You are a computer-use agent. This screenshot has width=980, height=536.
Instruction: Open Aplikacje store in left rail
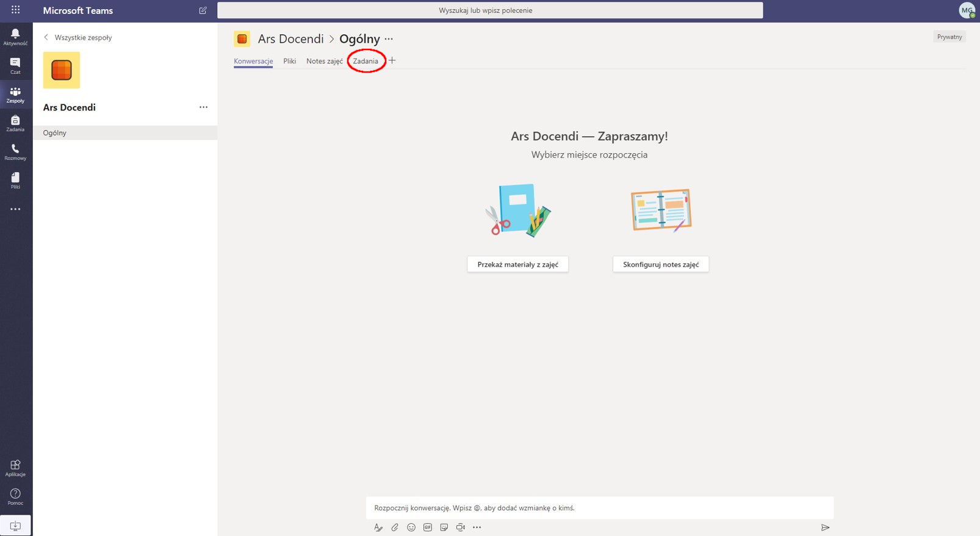[15, 468]
